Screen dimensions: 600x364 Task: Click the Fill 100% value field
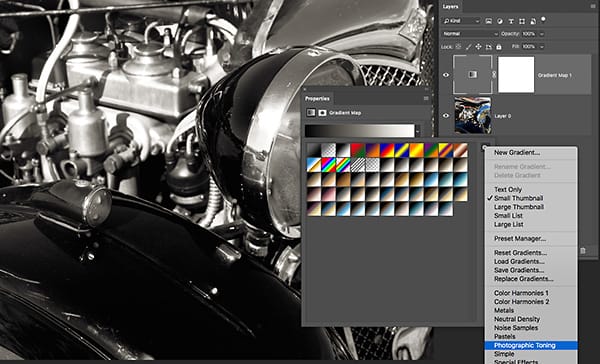(x=529, y=47)
